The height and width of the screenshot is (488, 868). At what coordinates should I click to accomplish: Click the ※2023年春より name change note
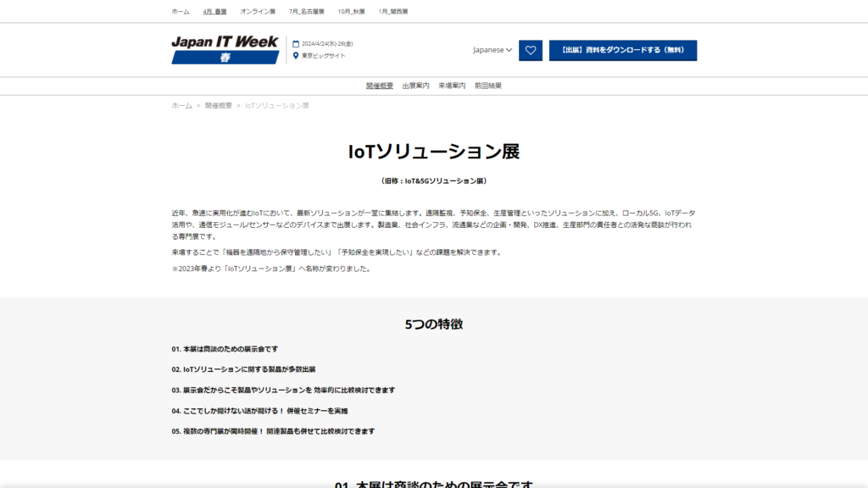pyautogui.click(x=272, y=269)
